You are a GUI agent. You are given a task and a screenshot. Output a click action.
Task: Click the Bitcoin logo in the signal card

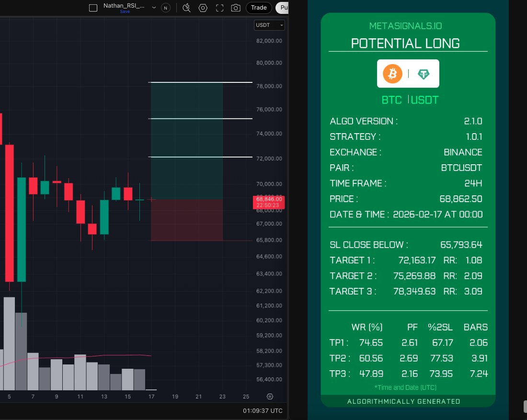[392, 74]
